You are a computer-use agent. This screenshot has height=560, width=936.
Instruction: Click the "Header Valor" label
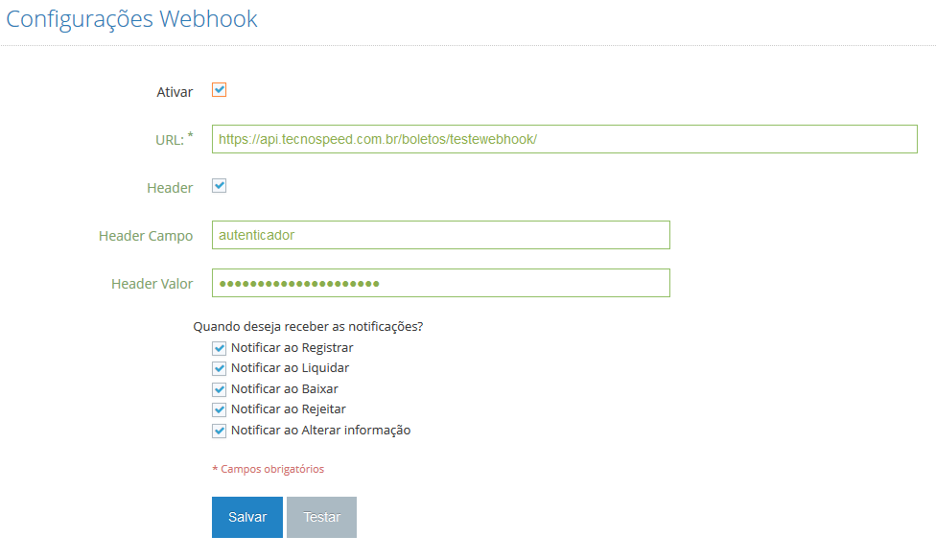click(152, 283)
